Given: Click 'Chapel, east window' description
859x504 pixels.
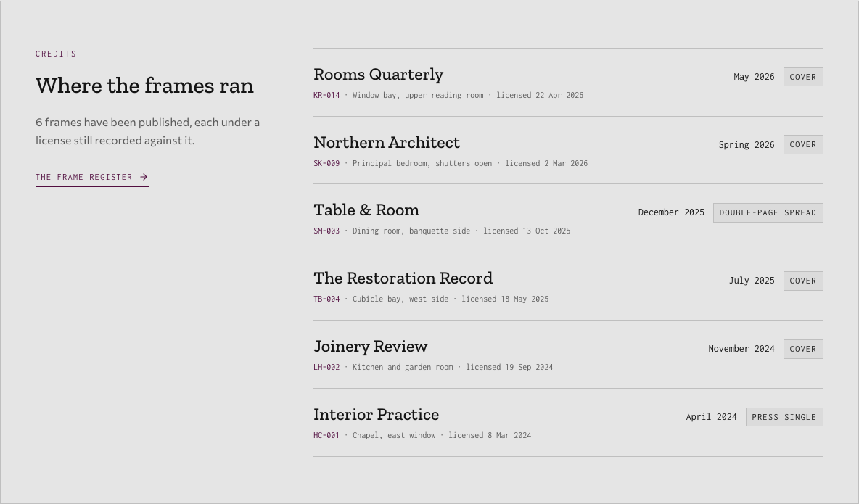Looking at the screenshot, I should click(394, 436).
